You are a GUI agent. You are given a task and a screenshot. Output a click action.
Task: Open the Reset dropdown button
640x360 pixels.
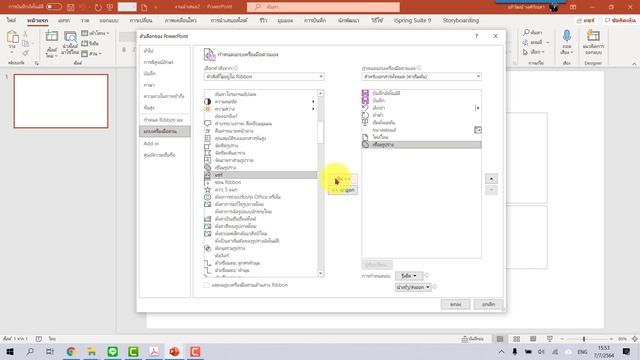[409, 276]
